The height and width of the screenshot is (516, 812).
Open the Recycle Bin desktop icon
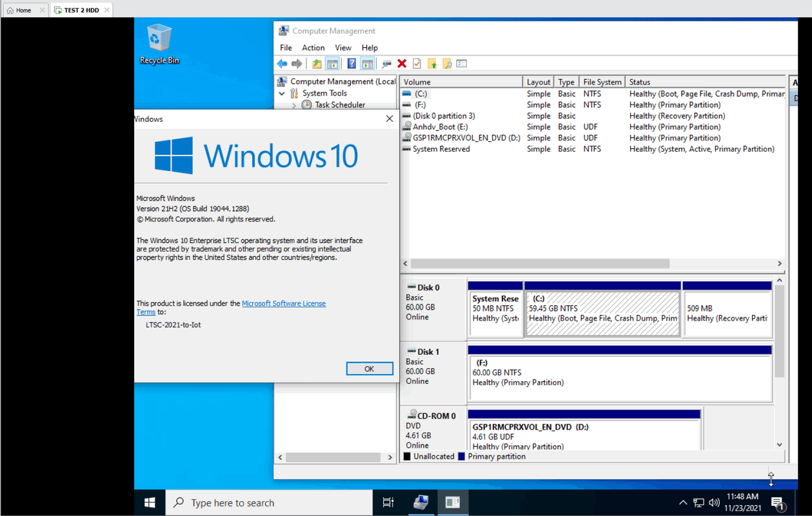tap(159, 44)
